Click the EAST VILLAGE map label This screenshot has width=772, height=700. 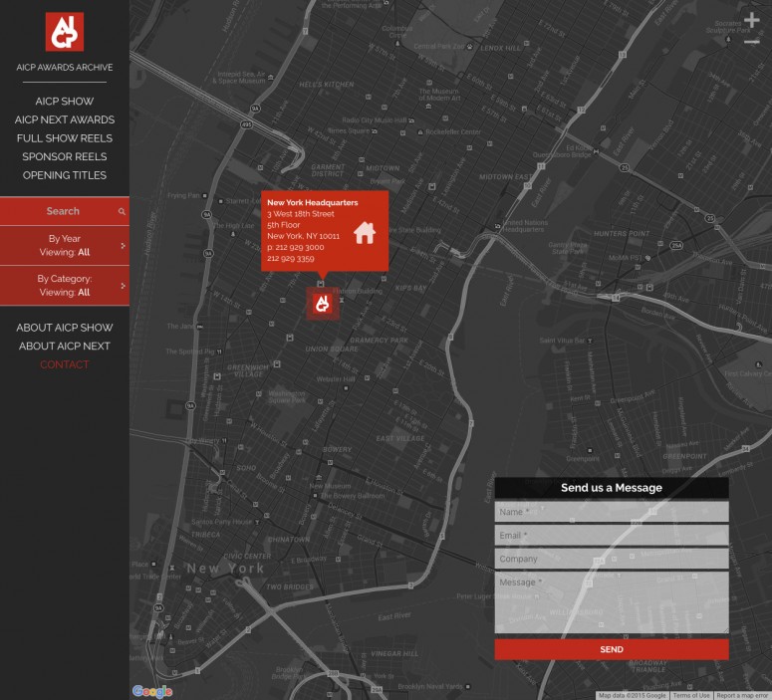point(400,438)
